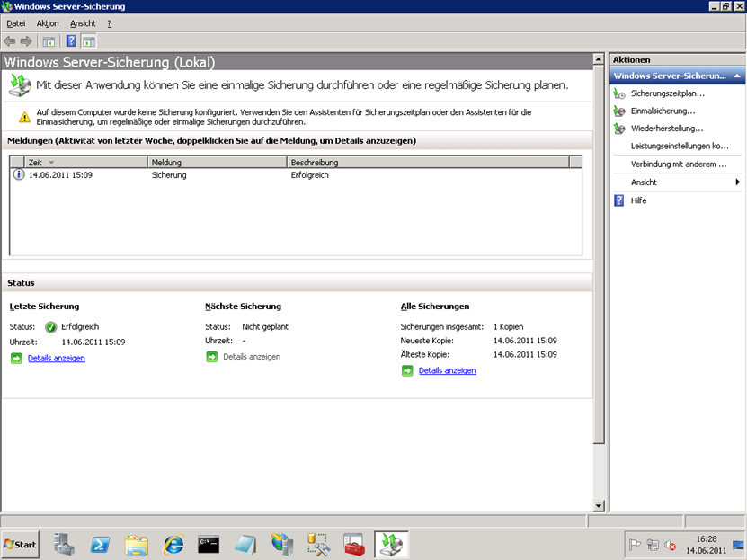Open Internet Explorer in the taskbar
747x560 pixels.
173,544
